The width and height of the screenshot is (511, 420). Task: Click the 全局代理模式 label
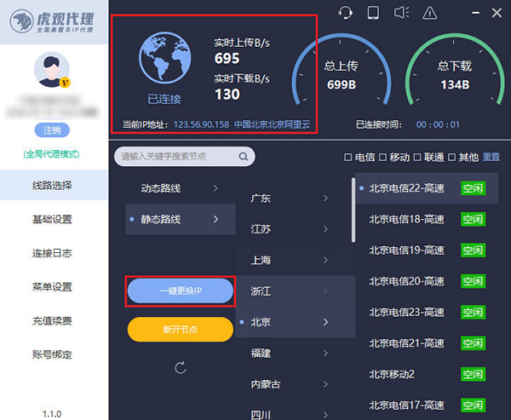52,154
